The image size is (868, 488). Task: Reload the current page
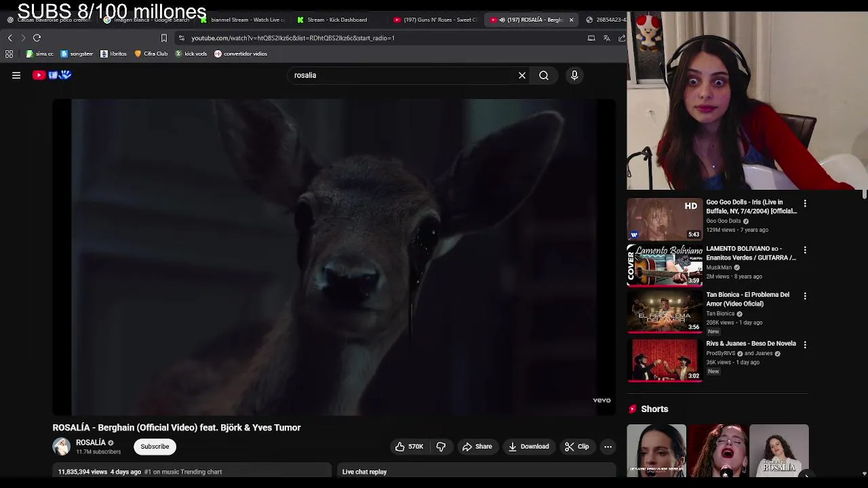click(x=37, y=38)
